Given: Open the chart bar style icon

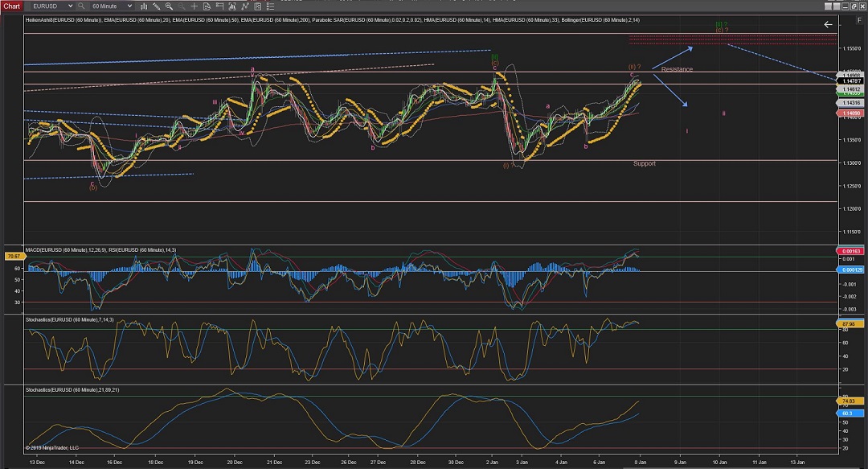Looking at the screenshot, I should coord(145,6).
